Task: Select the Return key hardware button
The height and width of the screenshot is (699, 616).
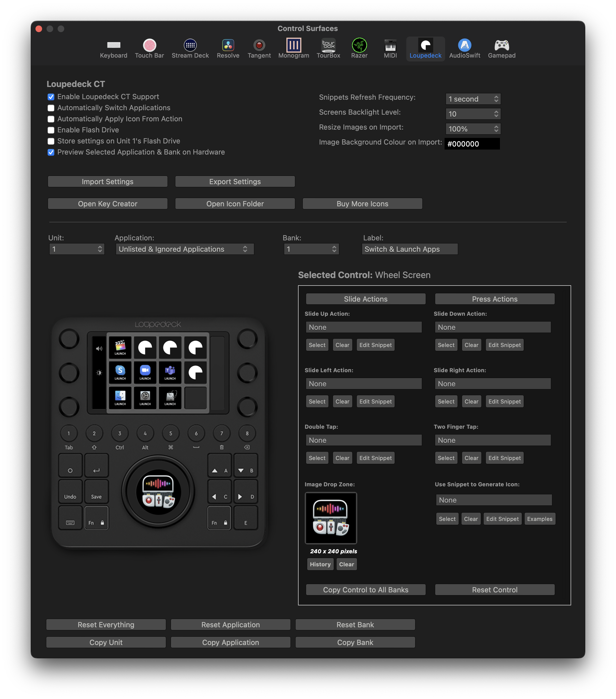Action: coord(96,466)
